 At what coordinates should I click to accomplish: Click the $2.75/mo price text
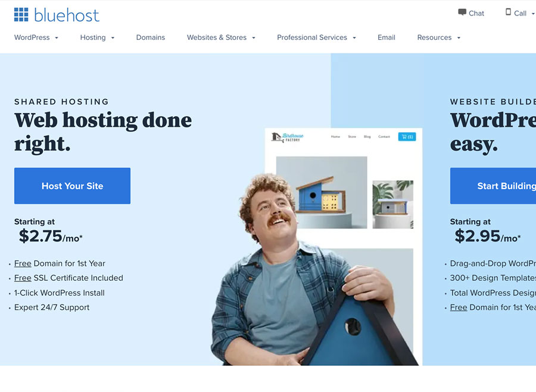[x=51, y=236]
